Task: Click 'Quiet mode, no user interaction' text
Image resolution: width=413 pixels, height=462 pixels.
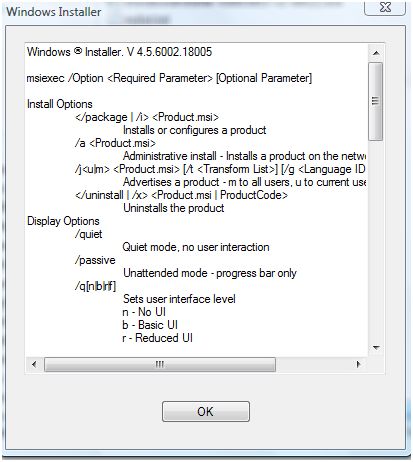Action: 196,247
